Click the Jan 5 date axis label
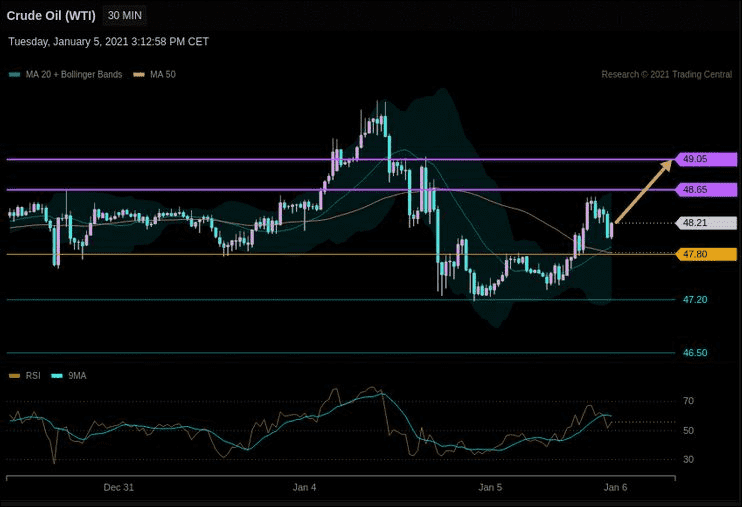 (x=490, y=487)
